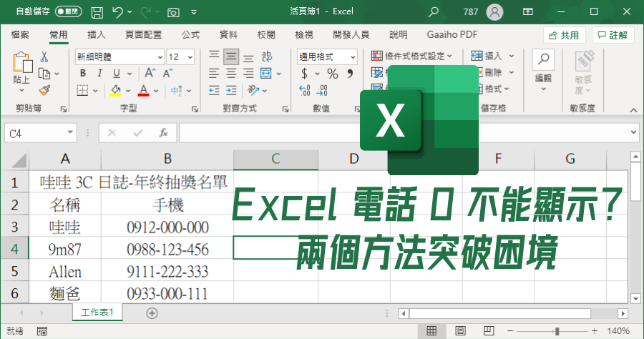Toggle Bold formatting
The width and height of the screenshot is (644, 339).
tap(83, 74)
